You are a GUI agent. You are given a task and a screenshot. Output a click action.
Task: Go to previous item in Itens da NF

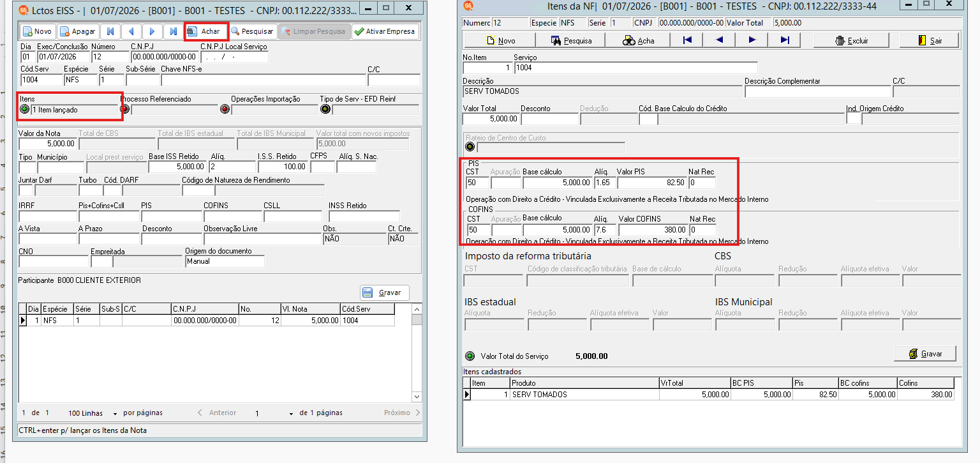click(719, 40)
